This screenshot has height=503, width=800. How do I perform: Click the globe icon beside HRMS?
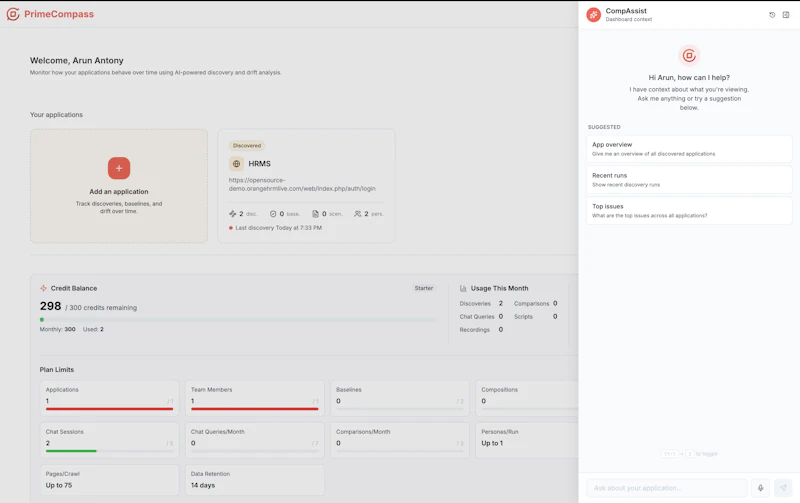point(236,164)
